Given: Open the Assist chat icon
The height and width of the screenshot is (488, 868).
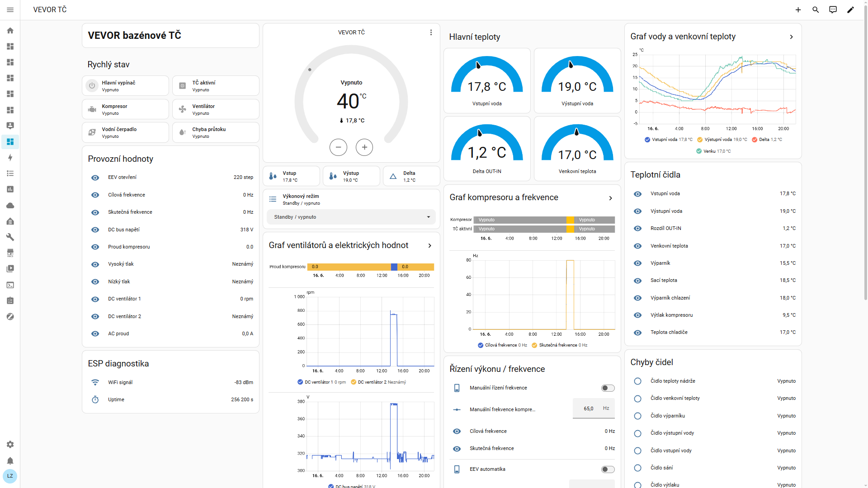Looking at the screenshot, I should (833, 9).
